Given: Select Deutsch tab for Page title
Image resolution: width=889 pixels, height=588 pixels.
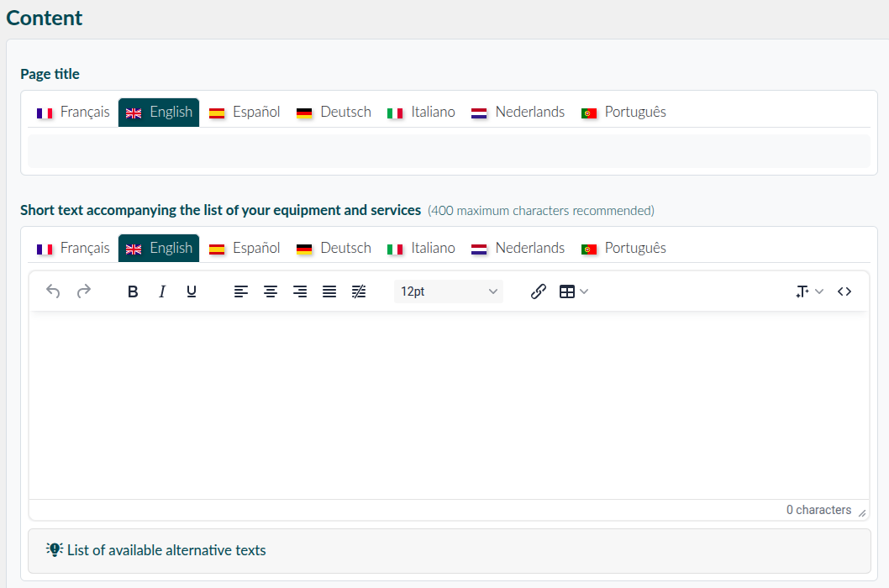Looking at the screenshot, I should [x=334, y=113].
